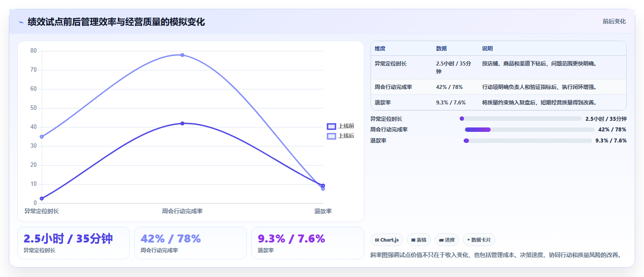
Task: Select the 异常定位时长 table row cell
Action: 390,64
